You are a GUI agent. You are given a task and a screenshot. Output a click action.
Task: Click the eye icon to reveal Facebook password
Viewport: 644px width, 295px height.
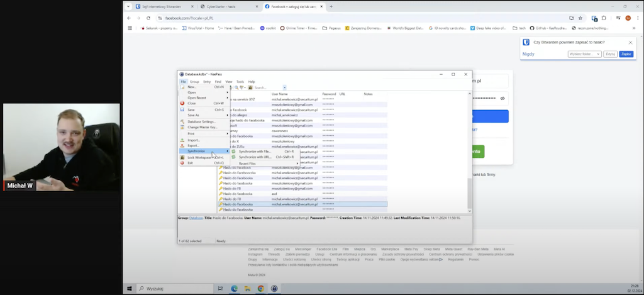[x=502, y=98]
